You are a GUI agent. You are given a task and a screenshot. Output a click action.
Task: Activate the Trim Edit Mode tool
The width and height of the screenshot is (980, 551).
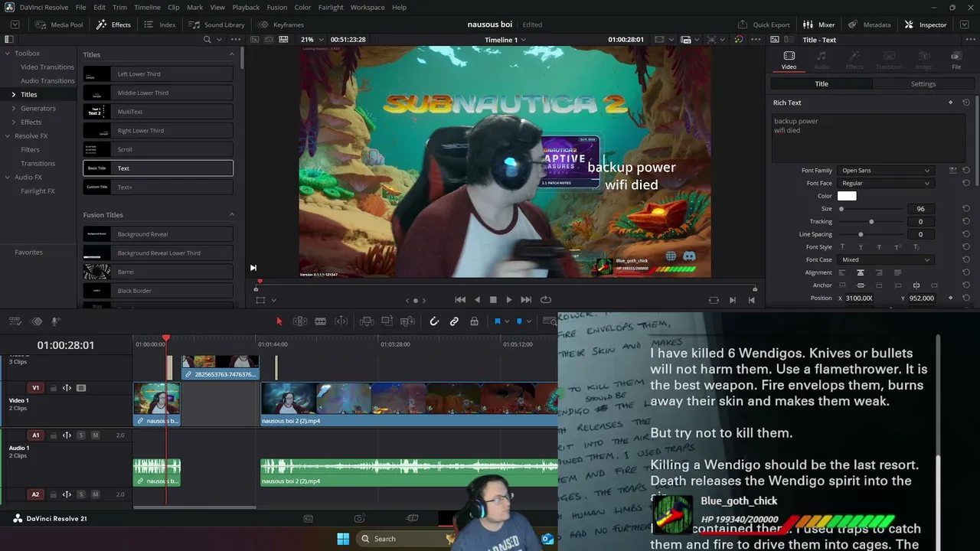pos(300,321)
